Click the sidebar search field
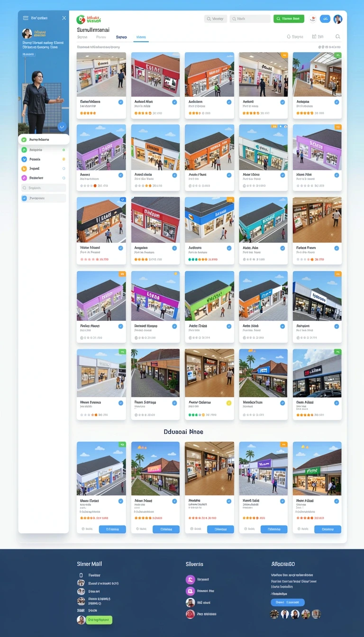 pyautogui.click(x=43, y=188)
